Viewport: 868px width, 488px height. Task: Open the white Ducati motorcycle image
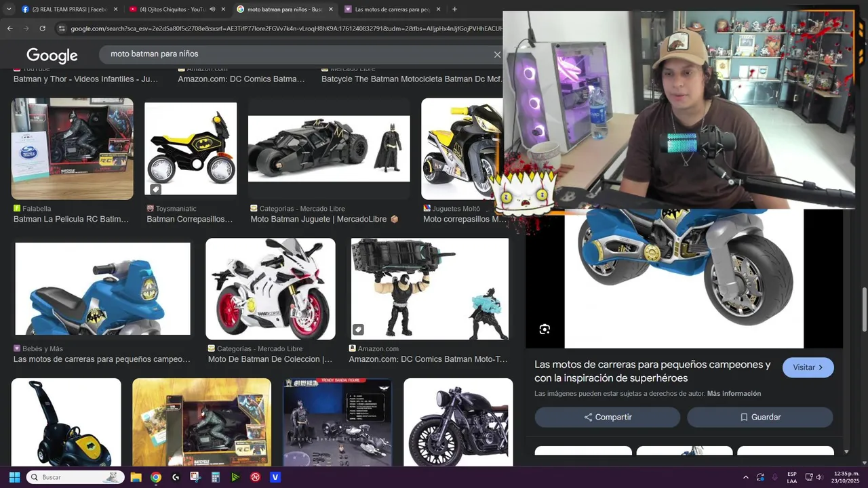pos(271,289)
